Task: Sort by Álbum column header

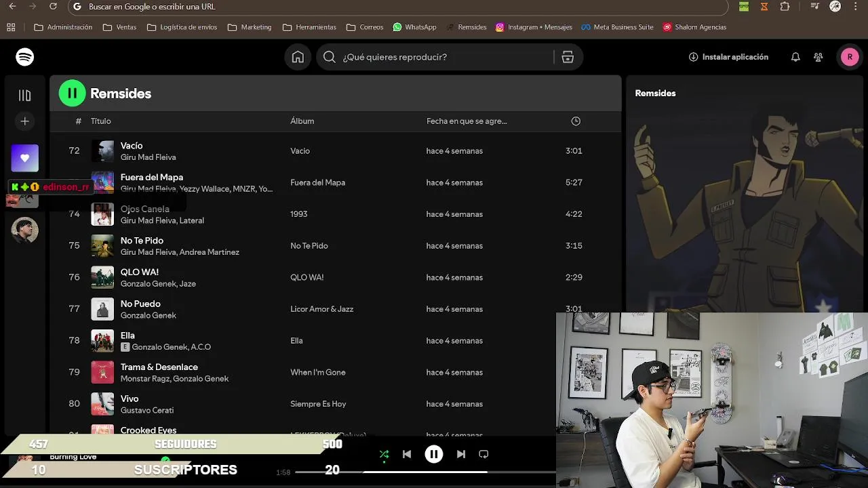Action: [302, 121]
